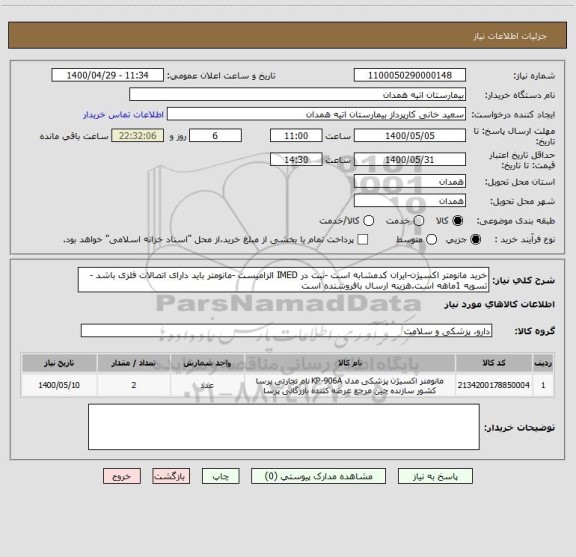Click the remaining days field 6
Image resolution: width=576 pixels, height=557 pixels.
pos(215,136)
